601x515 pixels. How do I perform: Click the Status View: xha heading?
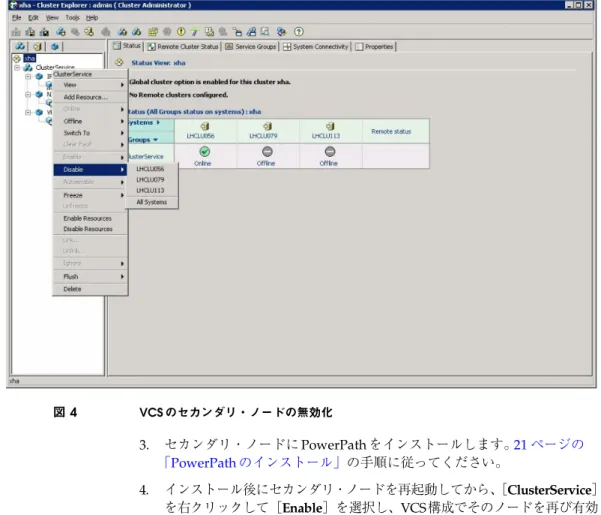tap(158, 63)
